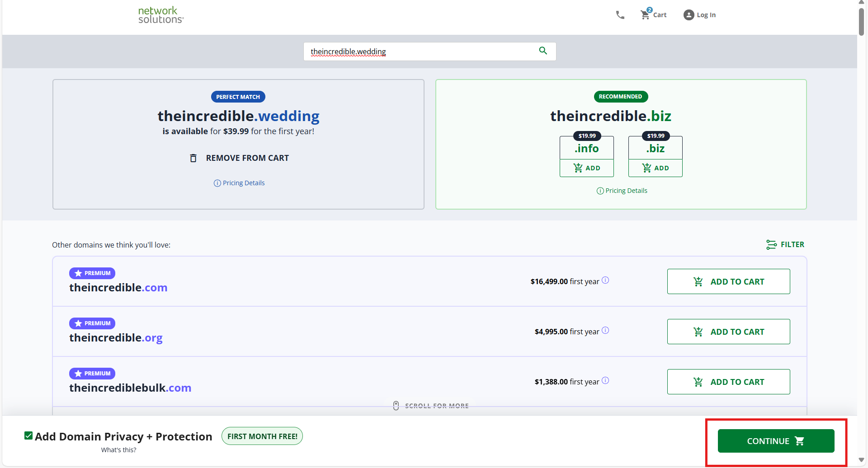
Task: Click the $19.99 price tag above .biz
Action: [656, 136]
